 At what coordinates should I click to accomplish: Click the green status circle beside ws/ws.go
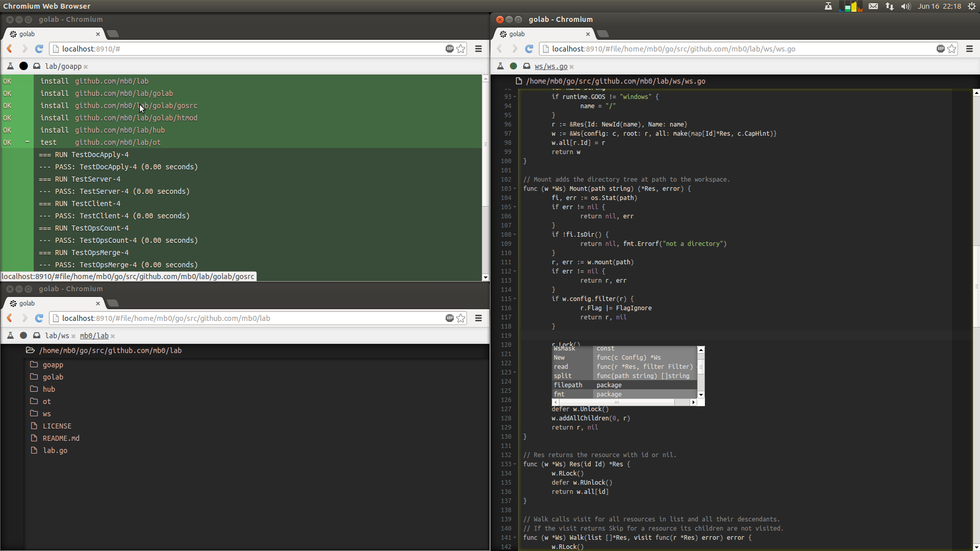[513, 66]
